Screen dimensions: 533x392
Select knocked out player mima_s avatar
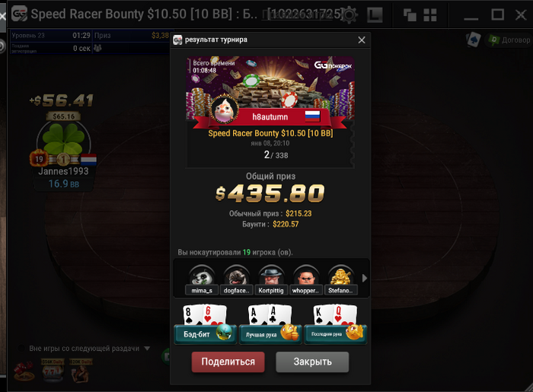pos(202,276)
